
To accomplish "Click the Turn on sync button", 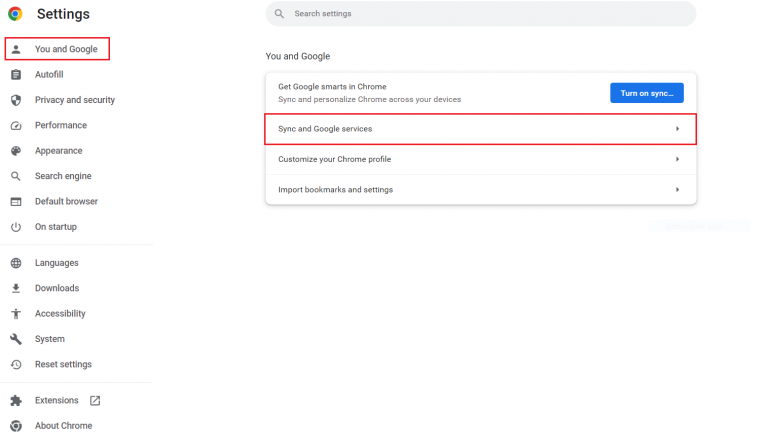I will [647, 93].
